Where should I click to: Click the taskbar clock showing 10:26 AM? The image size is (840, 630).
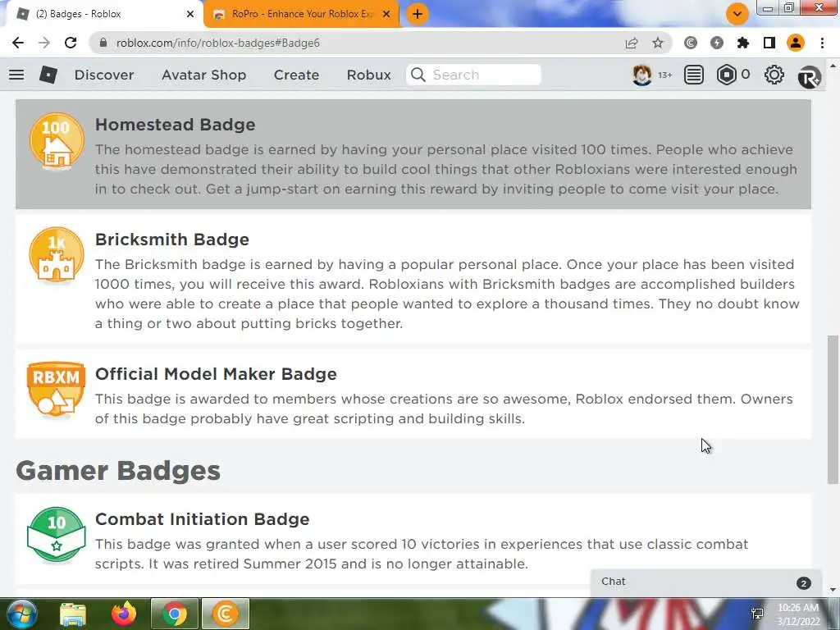(x=798, y=614)
